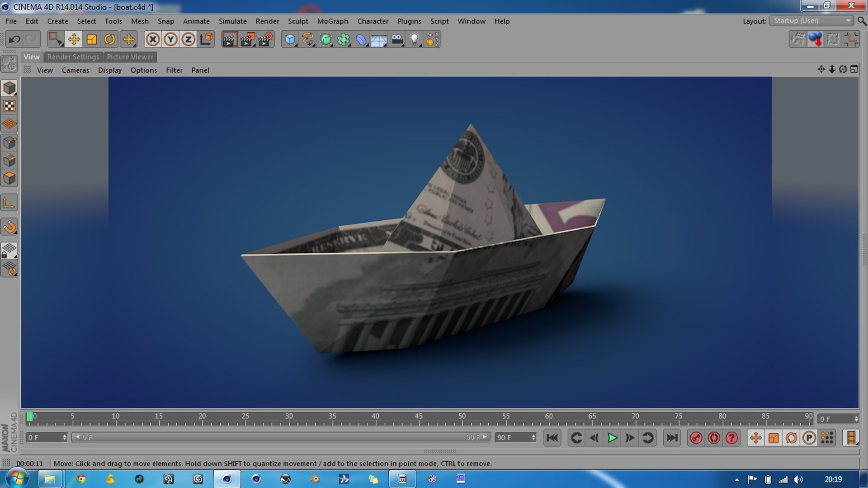Viewport: 868px width, 488px height.
Task: Click the Keyframe Selection question button
Action: (x=732, y=438)
